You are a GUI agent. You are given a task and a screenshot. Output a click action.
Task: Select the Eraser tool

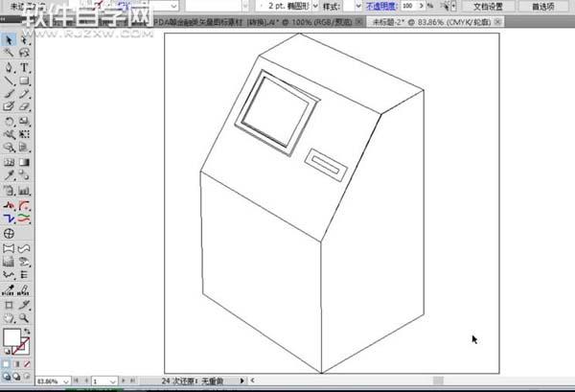[x=24, y=107]
